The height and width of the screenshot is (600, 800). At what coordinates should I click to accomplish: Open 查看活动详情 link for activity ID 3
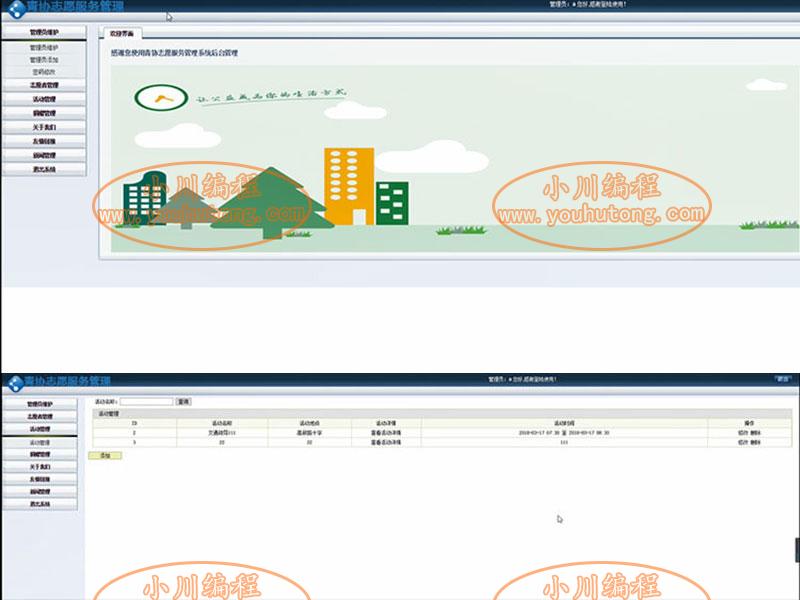(x=386, y=442)
